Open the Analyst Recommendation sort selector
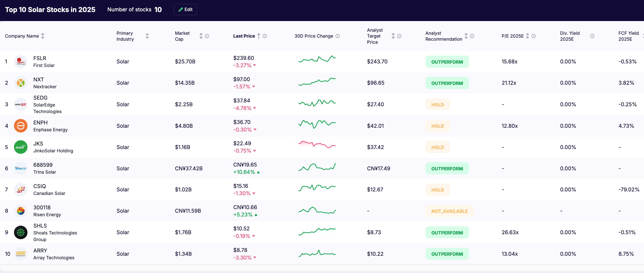 pyautogui.click(x=466, y=36)
